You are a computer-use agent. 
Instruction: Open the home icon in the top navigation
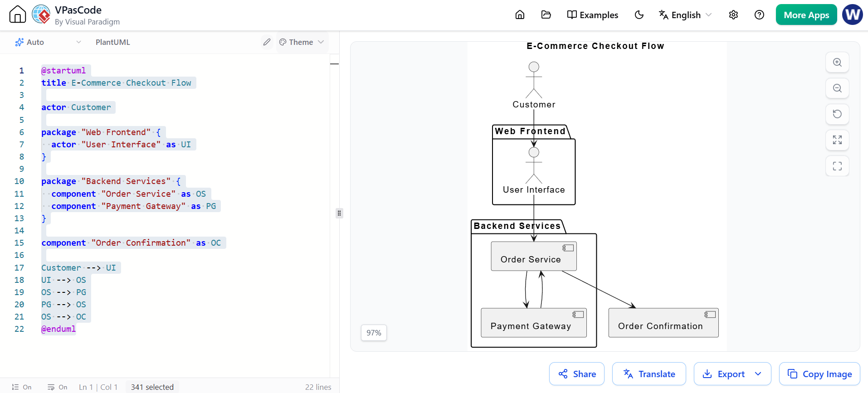(x=520, y=15)
